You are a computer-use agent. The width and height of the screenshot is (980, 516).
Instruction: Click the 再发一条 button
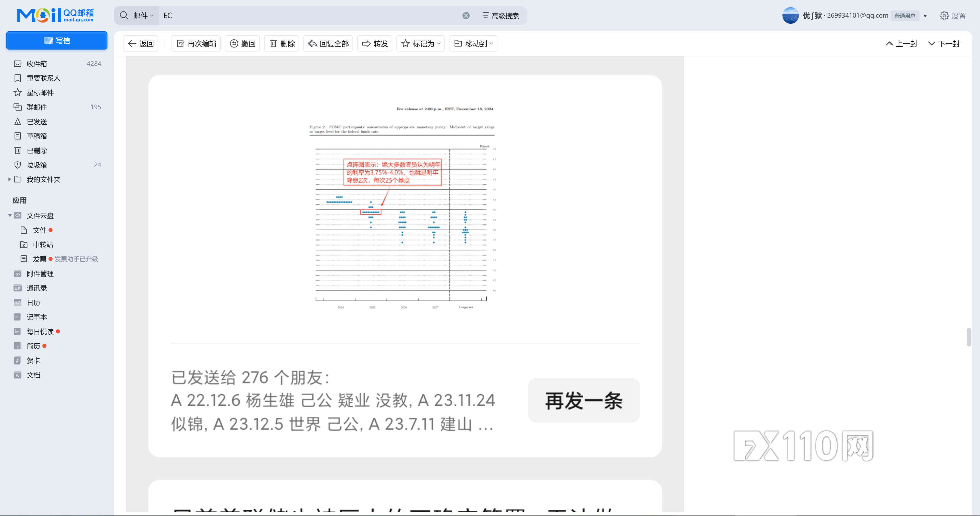pyautogui.click(x=584, y=400)
